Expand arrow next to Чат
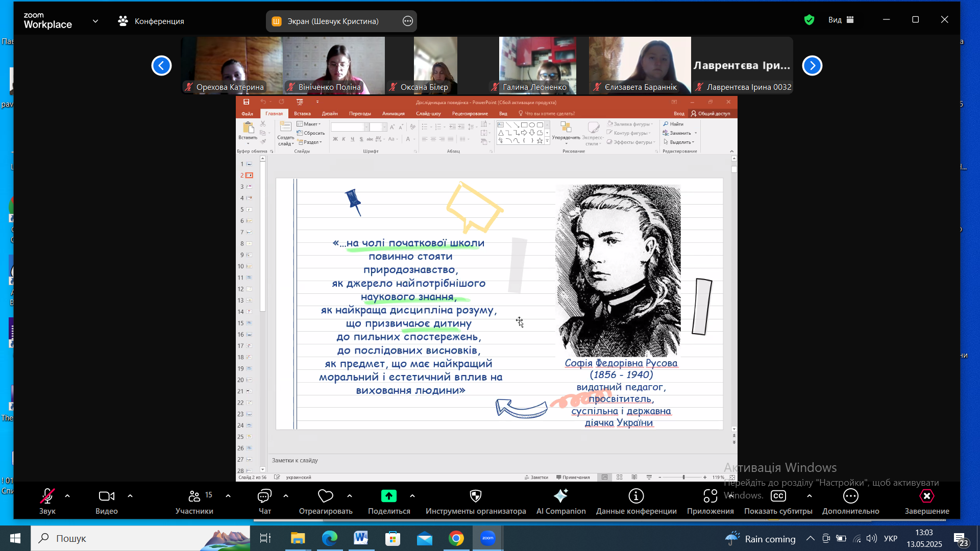The height and width of the screenshot is (551, 980). coord(286,496)
